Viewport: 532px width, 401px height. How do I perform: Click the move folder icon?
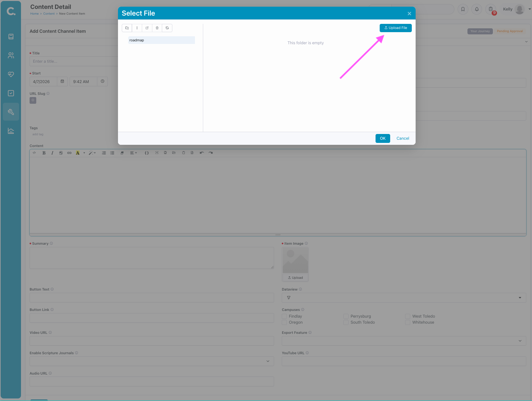point(147,28)
